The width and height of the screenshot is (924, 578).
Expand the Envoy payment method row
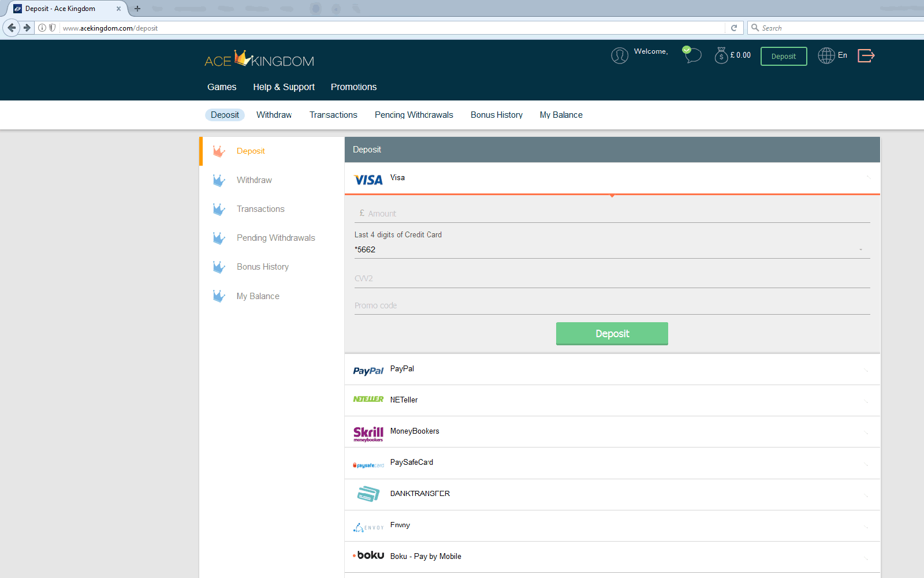click(x=612, y=526)
